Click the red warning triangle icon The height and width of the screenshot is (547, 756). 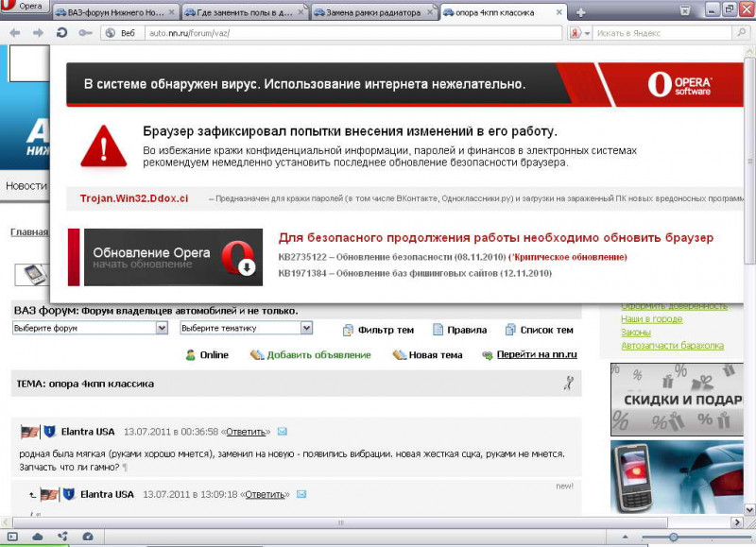(x=104, y=146)
